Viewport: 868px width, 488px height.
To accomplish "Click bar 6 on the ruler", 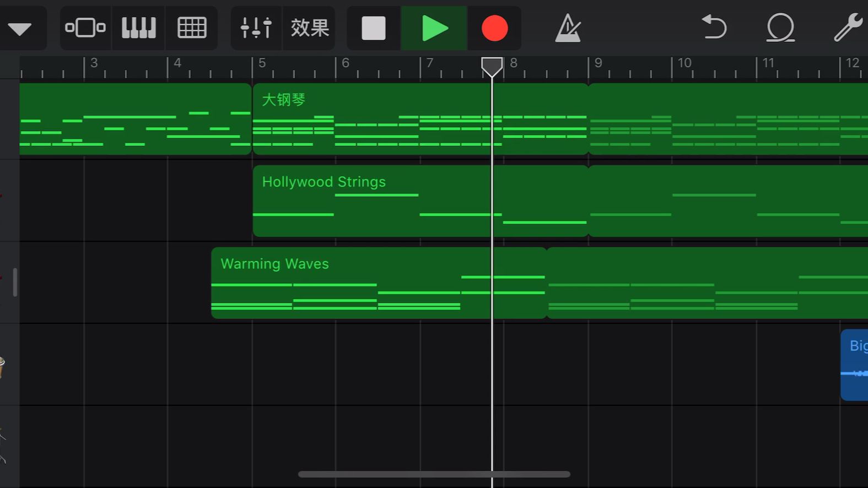I will pos(346,63).
